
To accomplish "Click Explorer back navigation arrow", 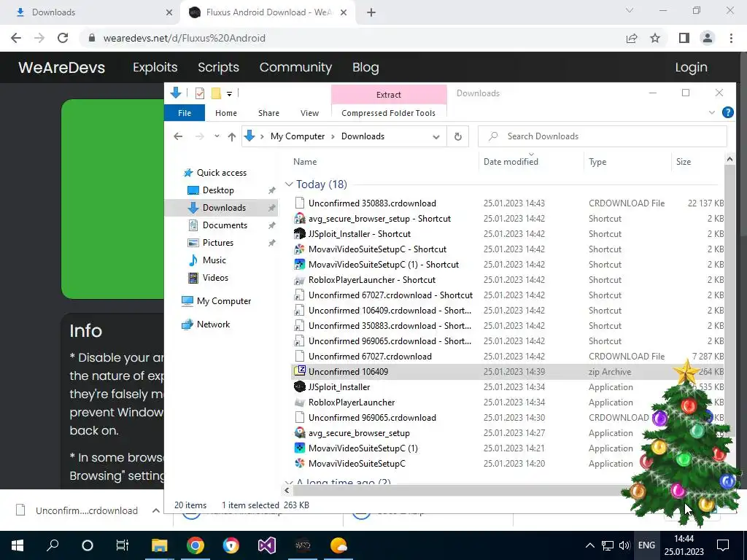I will coord(178,136).
